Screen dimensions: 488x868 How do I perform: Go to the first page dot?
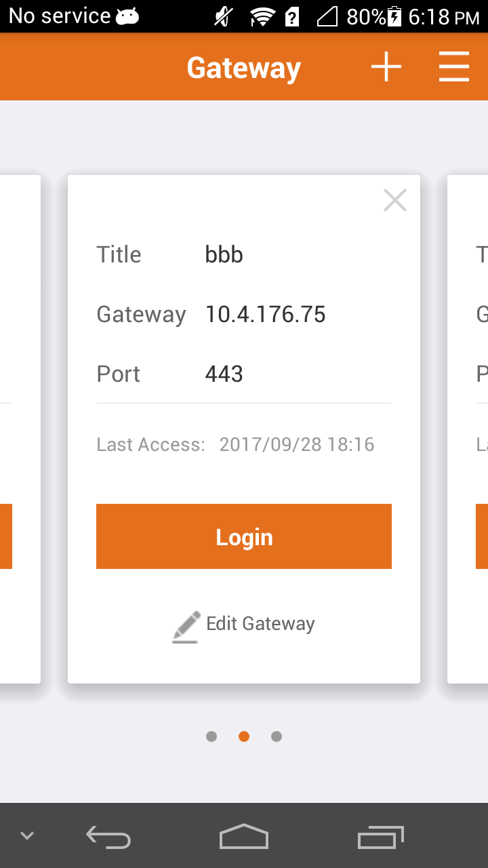click(211, 736)
